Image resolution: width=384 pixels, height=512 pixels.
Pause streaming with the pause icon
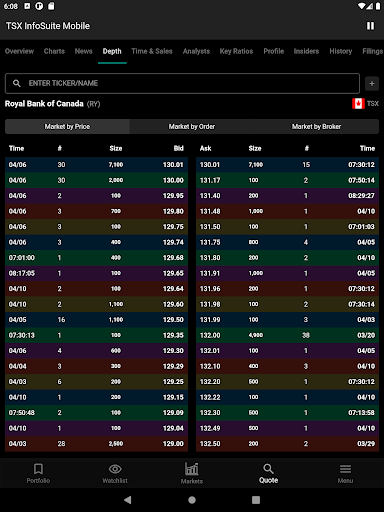pos(370,26)
